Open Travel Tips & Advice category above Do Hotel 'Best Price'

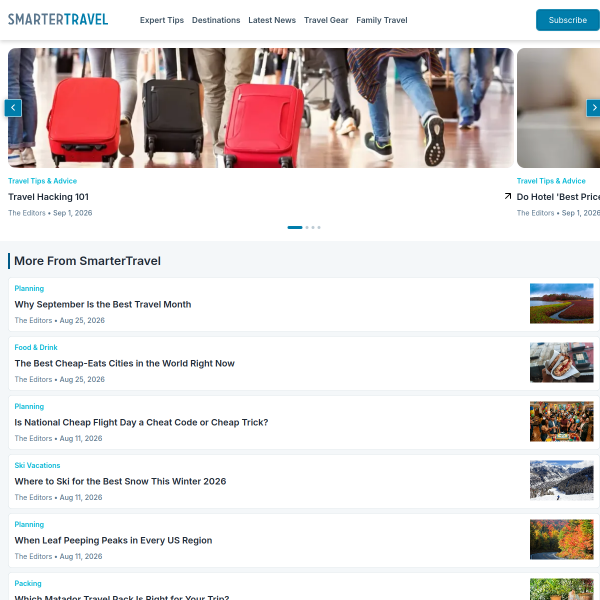point(551,181)
